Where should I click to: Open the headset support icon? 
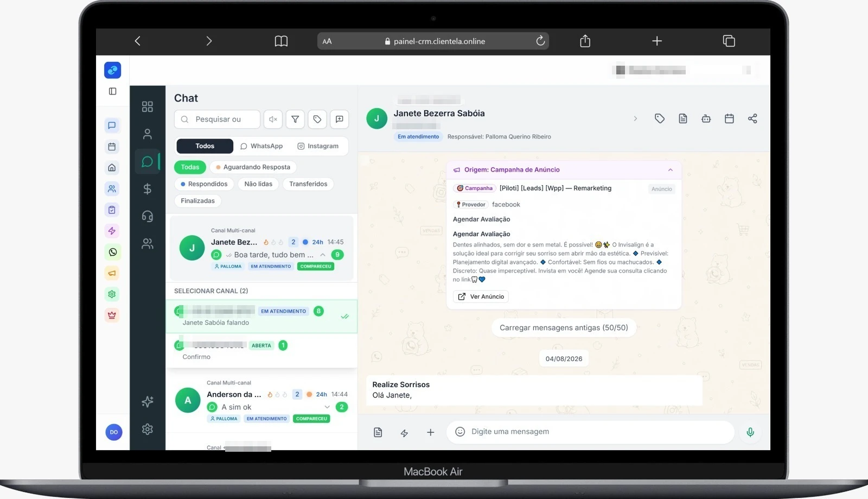click(147, 216)
